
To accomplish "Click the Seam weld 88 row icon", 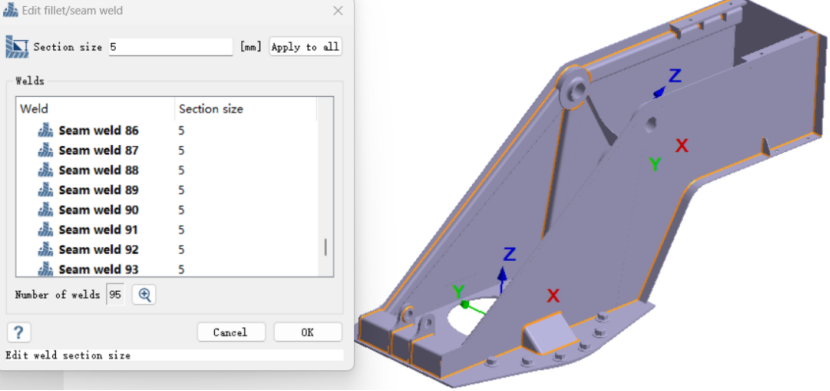I will [46, 170].
